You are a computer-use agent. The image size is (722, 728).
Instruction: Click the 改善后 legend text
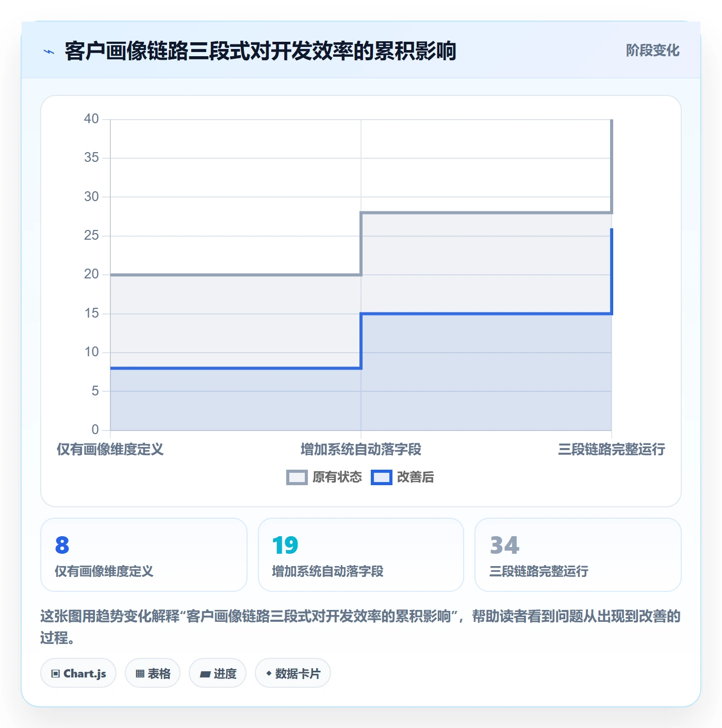click(x=415, y=477)
